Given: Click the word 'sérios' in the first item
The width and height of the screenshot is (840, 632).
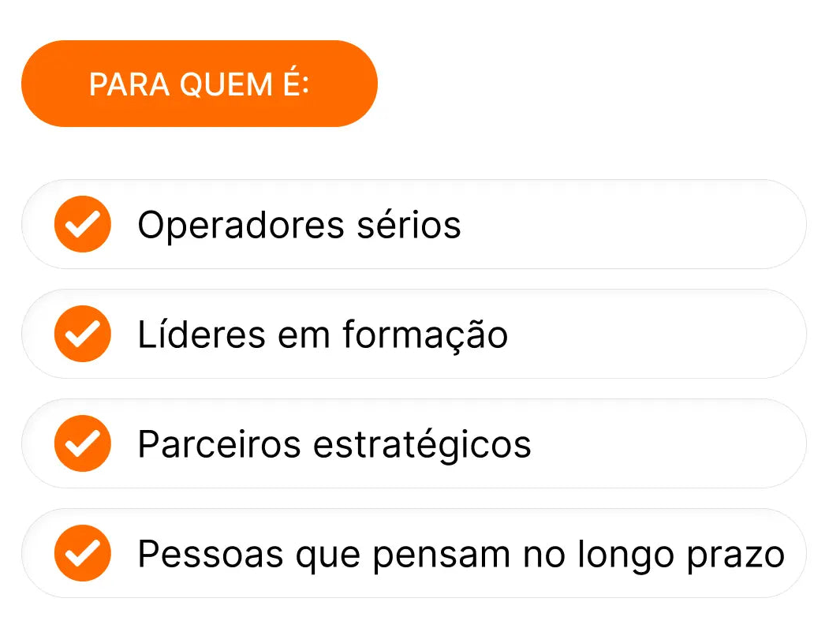Looking at the screenshot, I should pyautogui.click(x=420, y=225).
